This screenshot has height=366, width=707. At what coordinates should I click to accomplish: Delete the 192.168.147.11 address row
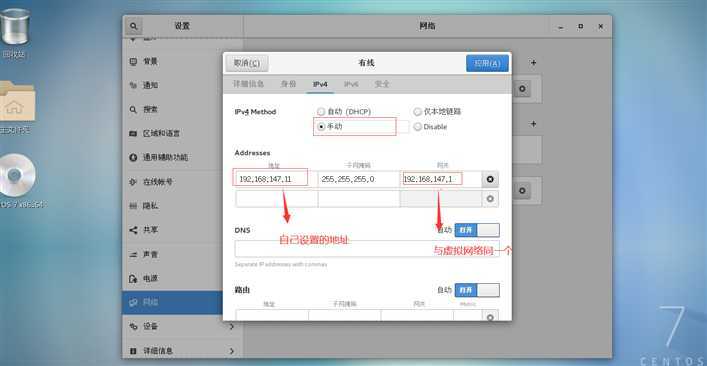coord(490,179)
